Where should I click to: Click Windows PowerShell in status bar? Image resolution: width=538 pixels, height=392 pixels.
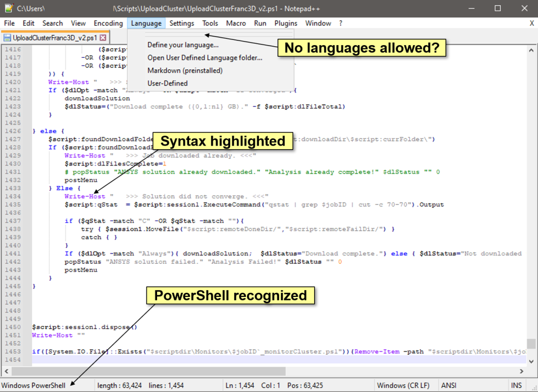coord(33,386)
